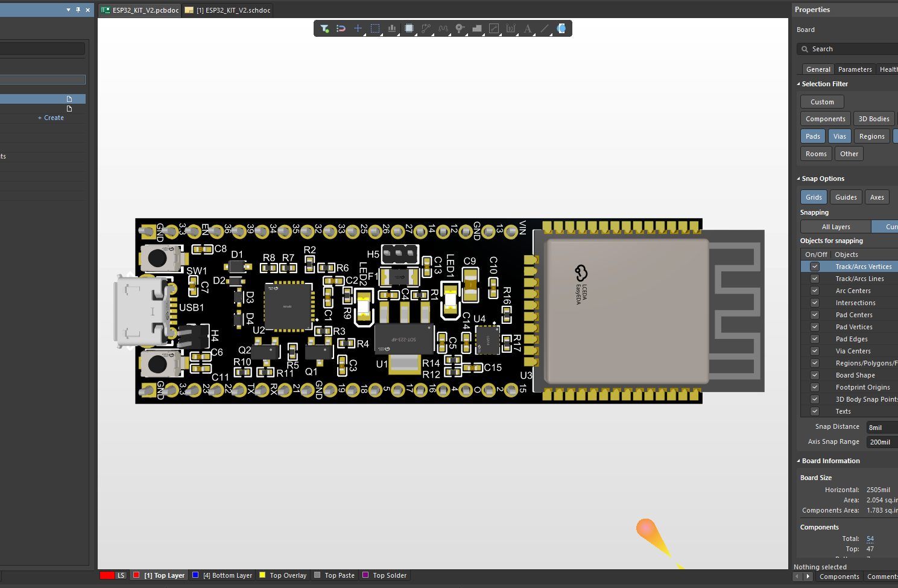Switch to the Parameters tab
898x588 pixels.
click(x=855, y=69)
